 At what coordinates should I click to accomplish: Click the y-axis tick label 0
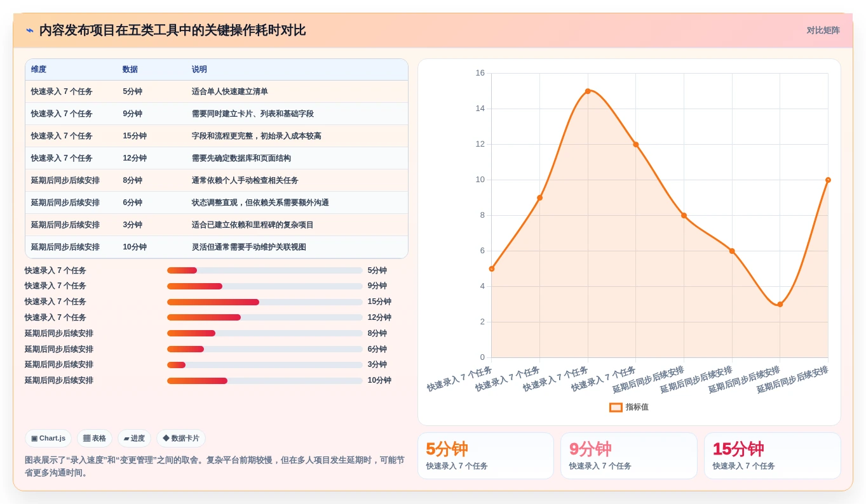click(x=482, y=357)
